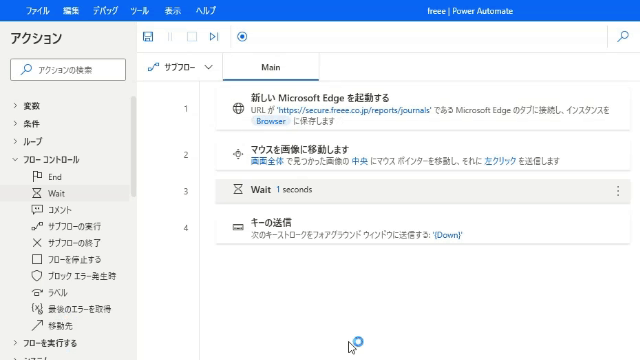Switch to the Main tab
Screen dimensions: 640x360
(271, 67)
